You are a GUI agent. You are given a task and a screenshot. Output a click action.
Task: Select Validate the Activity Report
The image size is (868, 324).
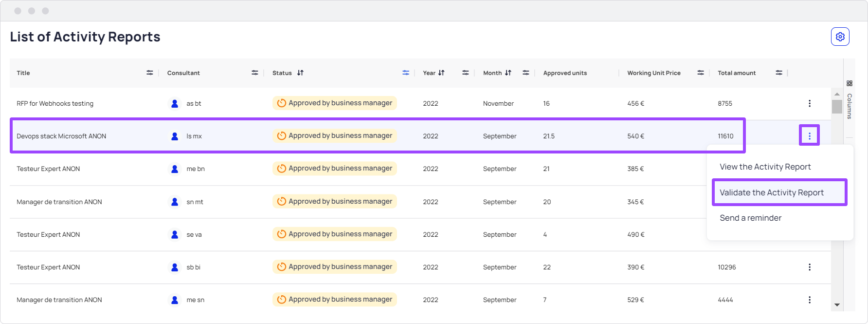(x=779, y=192)
